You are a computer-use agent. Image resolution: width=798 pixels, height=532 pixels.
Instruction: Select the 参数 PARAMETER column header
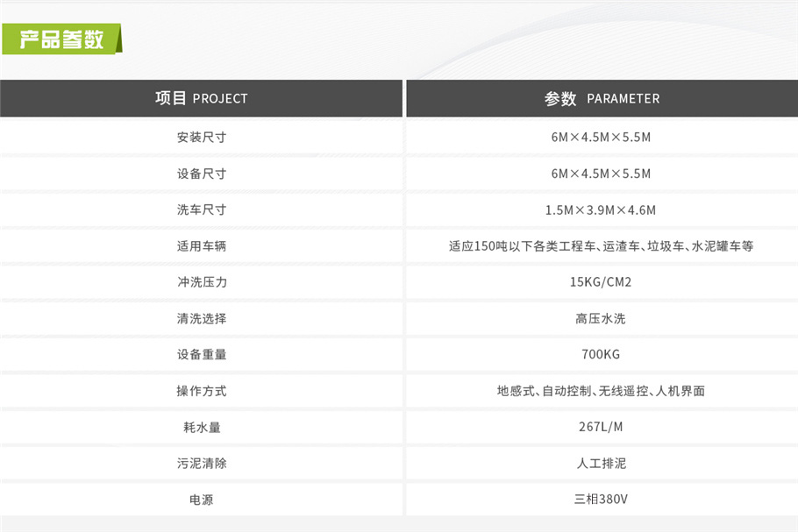pyautogui.click(x=601, y=98)
